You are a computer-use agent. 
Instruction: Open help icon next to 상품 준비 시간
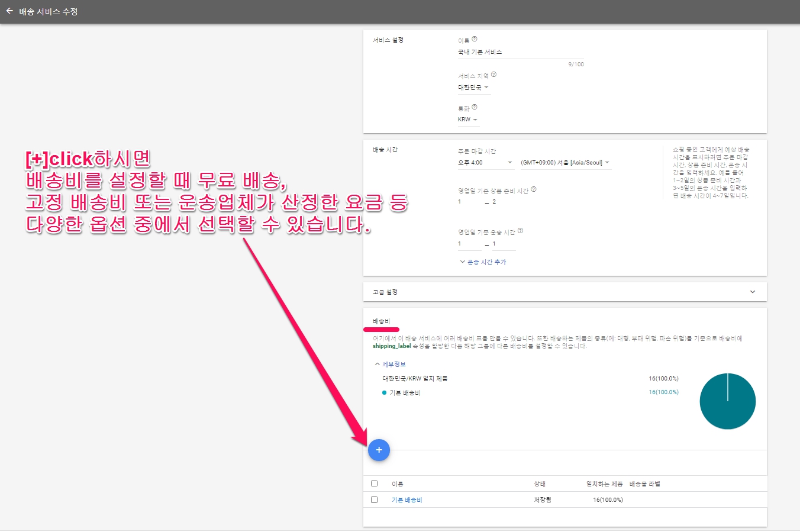click(x=534, y=189)
